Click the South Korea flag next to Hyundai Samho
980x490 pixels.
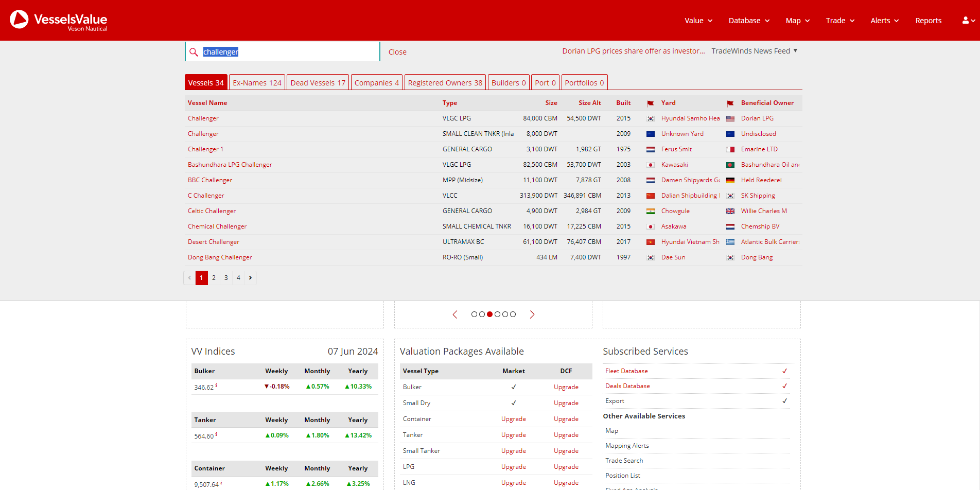pos(651,118)
